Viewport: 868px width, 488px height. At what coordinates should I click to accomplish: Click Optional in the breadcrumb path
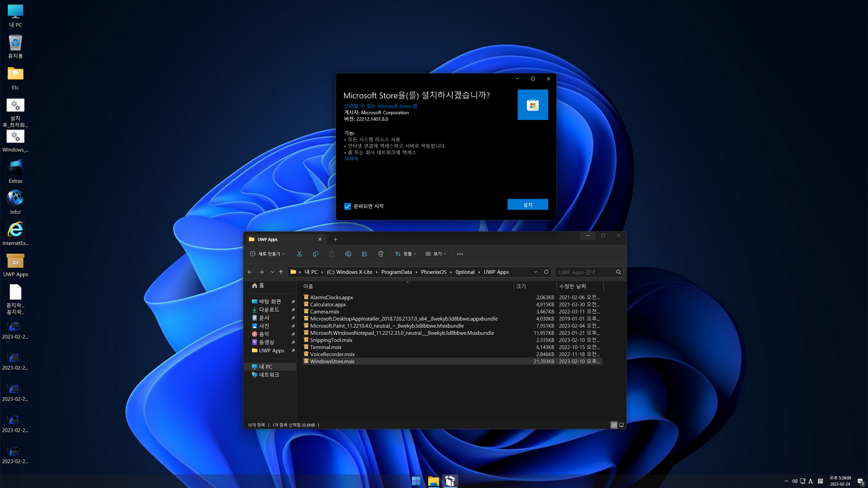465,272
